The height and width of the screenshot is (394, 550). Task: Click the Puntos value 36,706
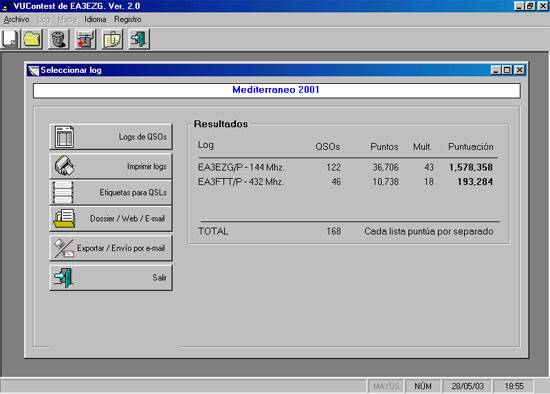(x=385, y=167)
